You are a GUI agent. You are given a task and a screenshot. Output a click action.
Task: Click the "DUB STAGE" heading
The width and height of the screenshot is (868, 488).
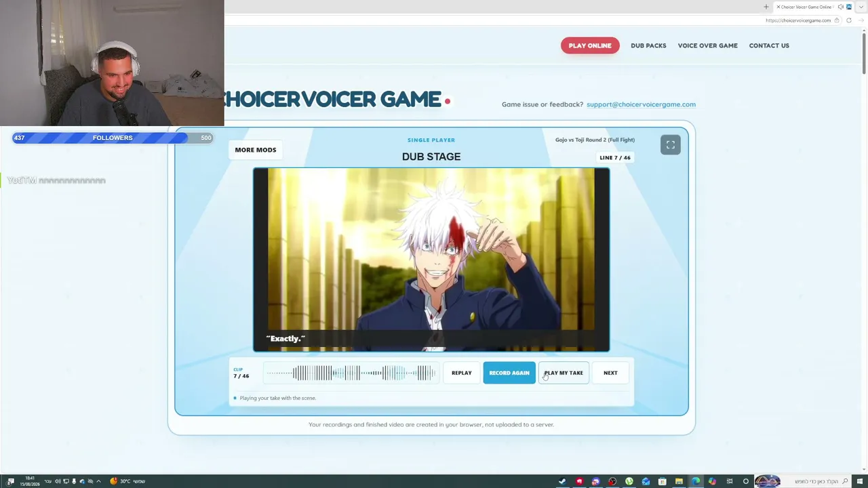tap(431, 157)
